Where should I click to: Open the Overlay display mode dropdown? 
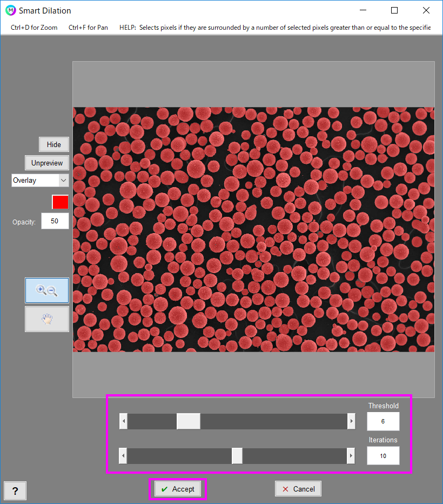click(x=40, y=180)
